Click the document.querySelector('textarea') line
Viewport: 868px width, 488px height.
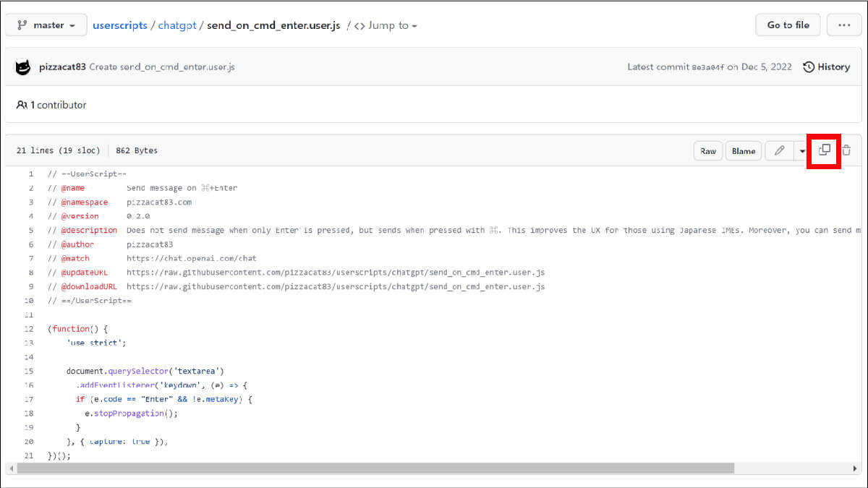pos(145,371)
